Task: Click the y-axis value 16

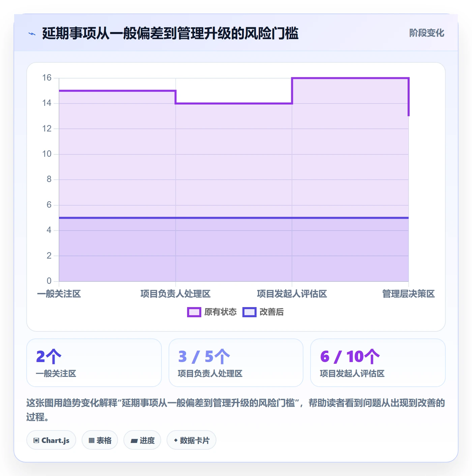Action: coord(47,78)
